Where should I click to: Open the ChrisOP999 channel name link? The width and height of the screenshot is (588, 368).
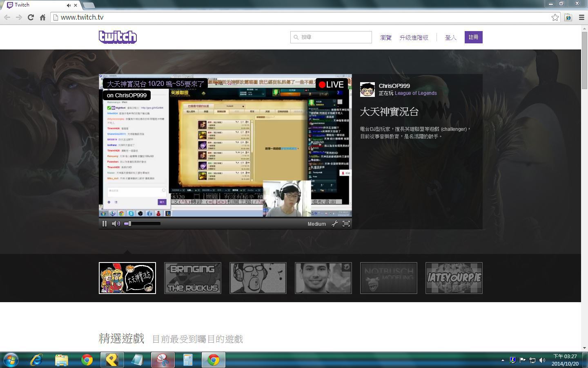394,86
